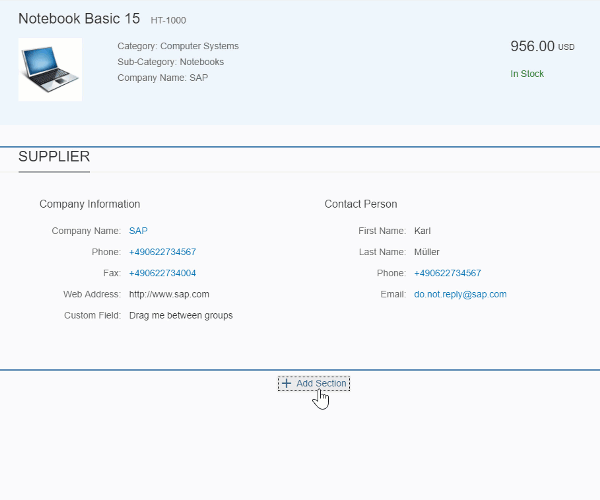Click header Company Name: SAP text
Screen dimensions: 600x500
pos(163,78)
